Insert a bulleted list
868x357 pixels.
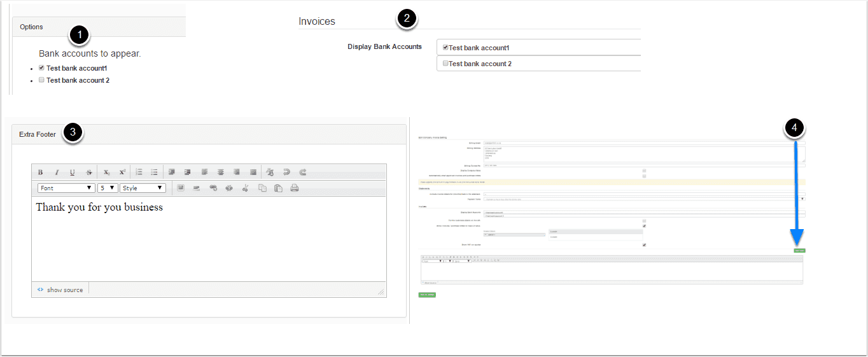(154, 172)
